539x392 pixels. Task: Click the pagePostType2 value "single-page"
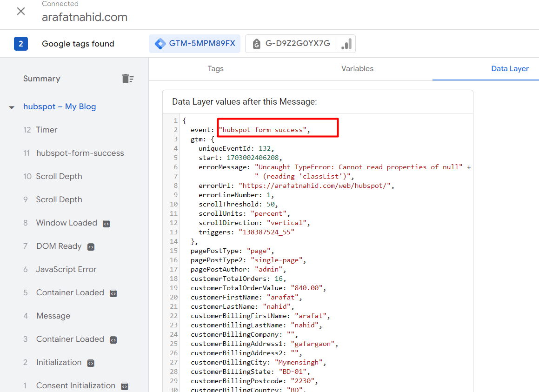coord(276,260)
